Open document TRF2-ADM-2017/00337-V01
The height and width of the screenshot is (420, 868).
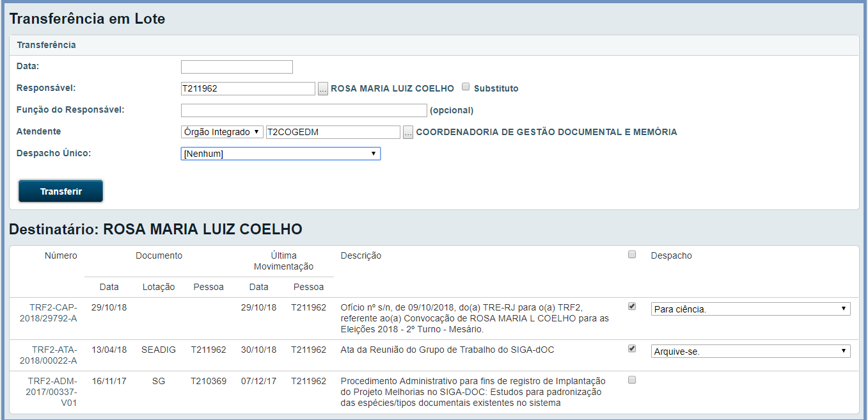[x=52, y=392]
